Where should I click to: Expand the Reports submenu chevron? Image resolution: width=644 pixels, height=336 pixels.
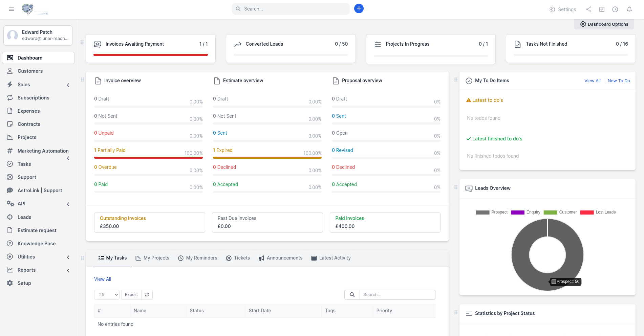[68, 270]
